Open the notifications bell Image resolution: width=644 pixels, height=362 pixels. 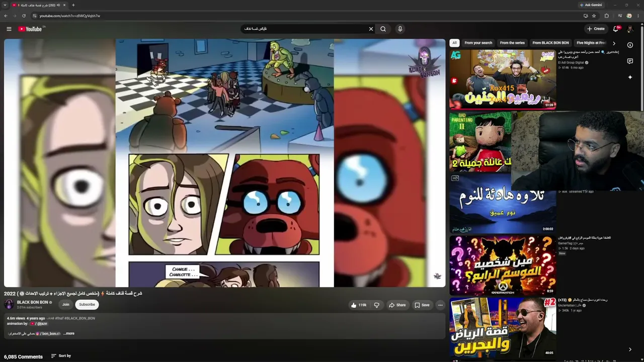tap(616, 29)
